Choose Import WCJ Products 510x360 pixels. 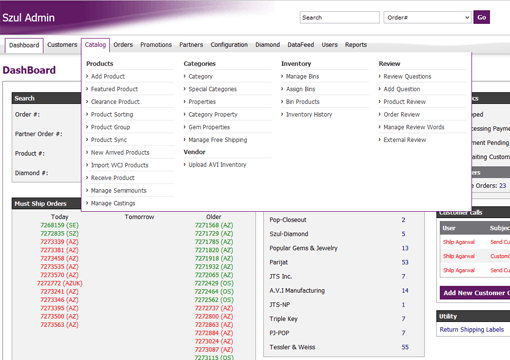[119, 165]
